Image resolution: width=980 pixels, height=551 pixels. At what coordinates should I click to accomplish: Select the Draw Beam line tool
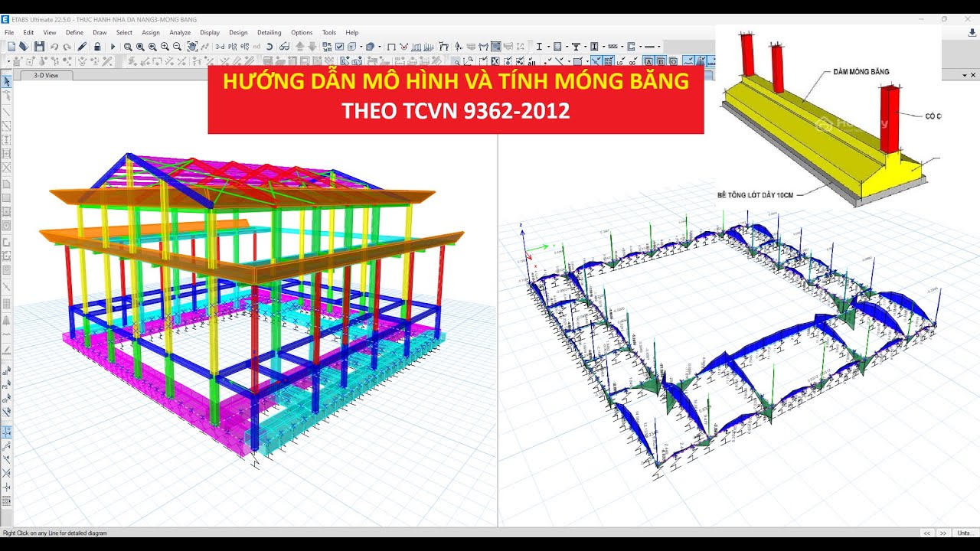(7, 111)
